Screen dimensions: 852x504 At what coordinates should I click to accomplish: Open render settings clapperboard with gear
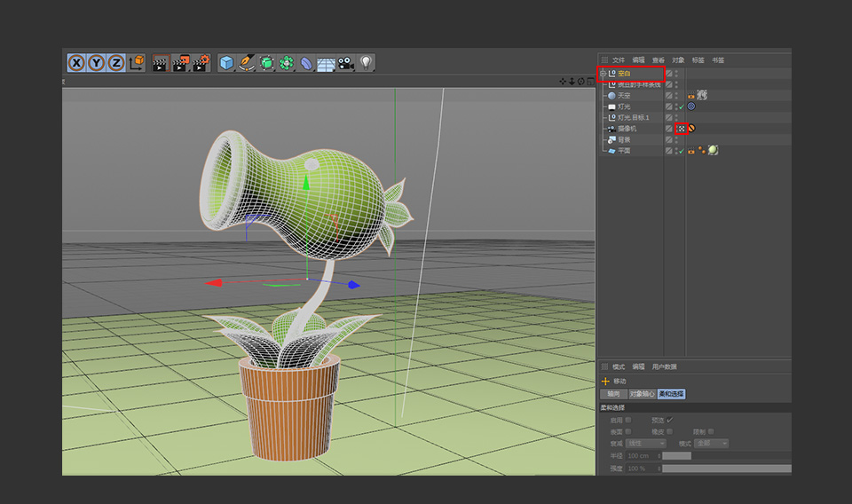point(201,63)
